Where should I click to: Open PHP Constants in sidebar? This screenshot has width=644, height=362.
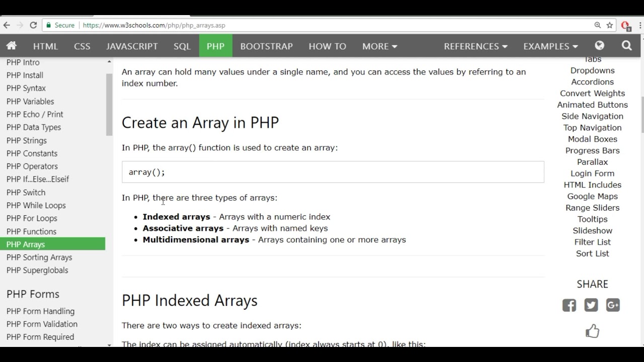point(32,153)
